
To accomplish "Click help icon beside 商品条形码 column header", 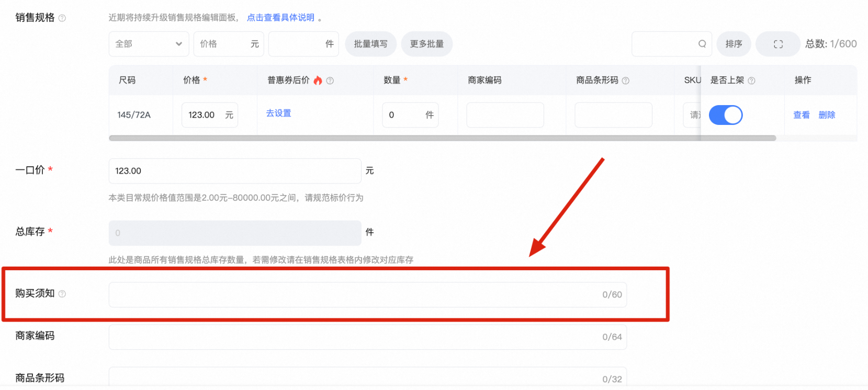I will pos(626,81).
